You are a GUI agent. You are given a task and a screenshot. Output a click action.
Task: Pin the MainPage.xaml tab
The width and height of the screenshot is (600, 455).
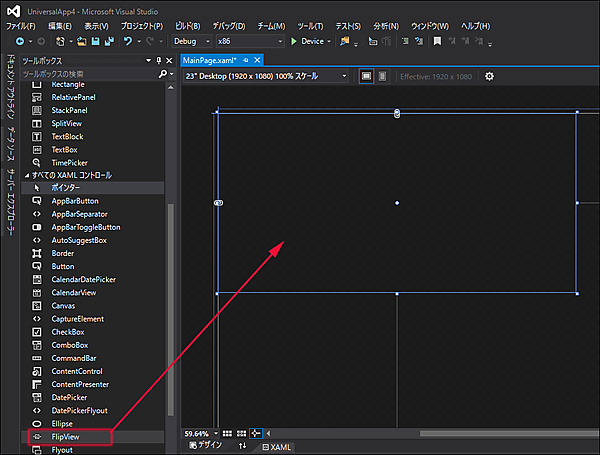coord(246,61)
